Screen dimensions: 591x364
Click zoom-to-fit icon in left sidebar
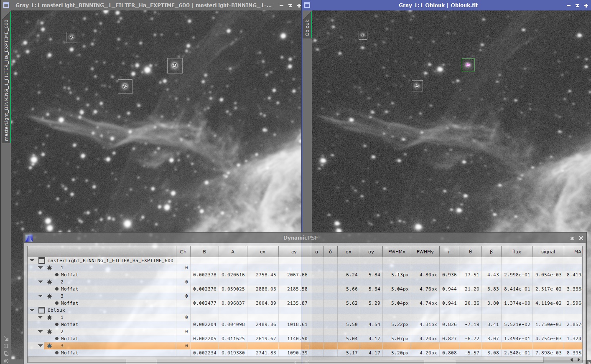click(x=6, y=346)
